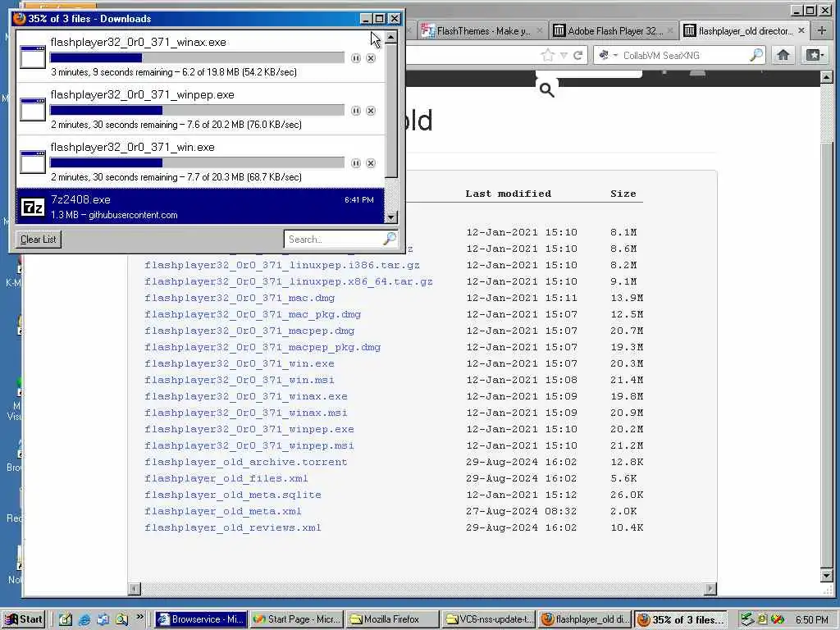Viewport: 840px width, 630px height.
Task: Pause the flashplayer32_0r0_371_winax.exe download
Action: click(x=356, y=58)
